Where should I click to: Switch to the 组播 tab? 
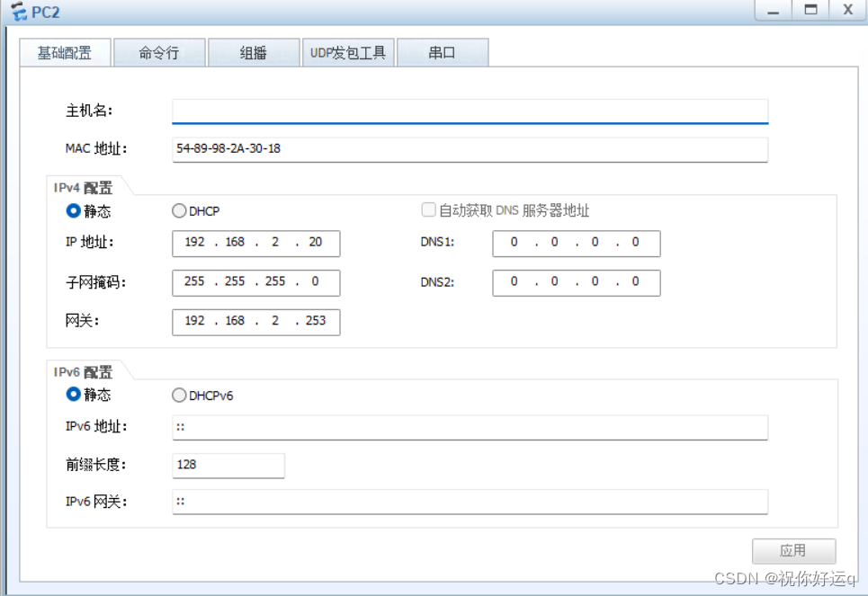[254, 52]
